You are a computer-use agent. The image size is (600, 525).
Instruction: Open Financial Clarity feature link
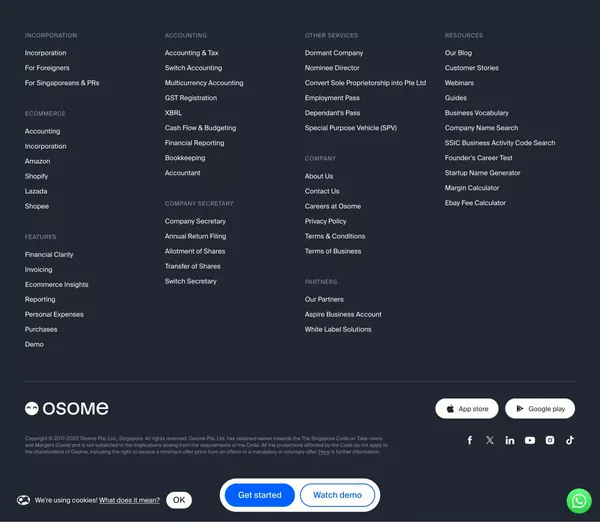(49, 254)
